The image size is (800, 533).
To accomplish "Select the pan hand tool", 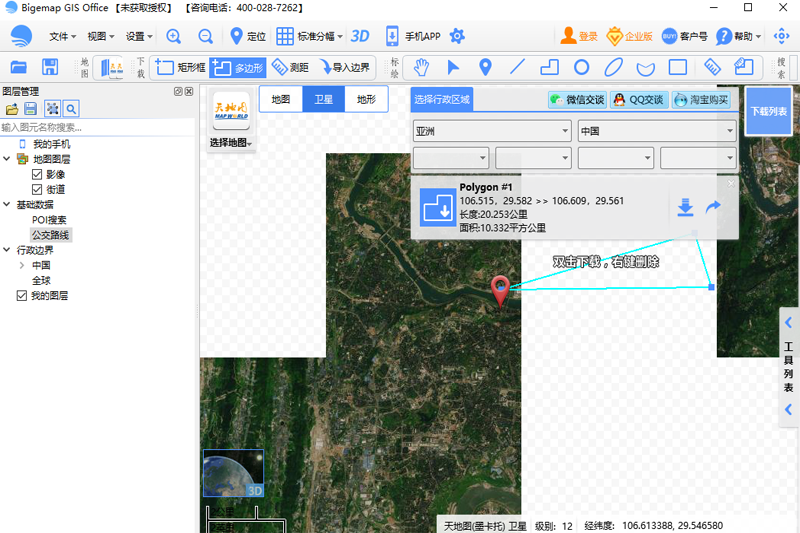I will 422,68.
